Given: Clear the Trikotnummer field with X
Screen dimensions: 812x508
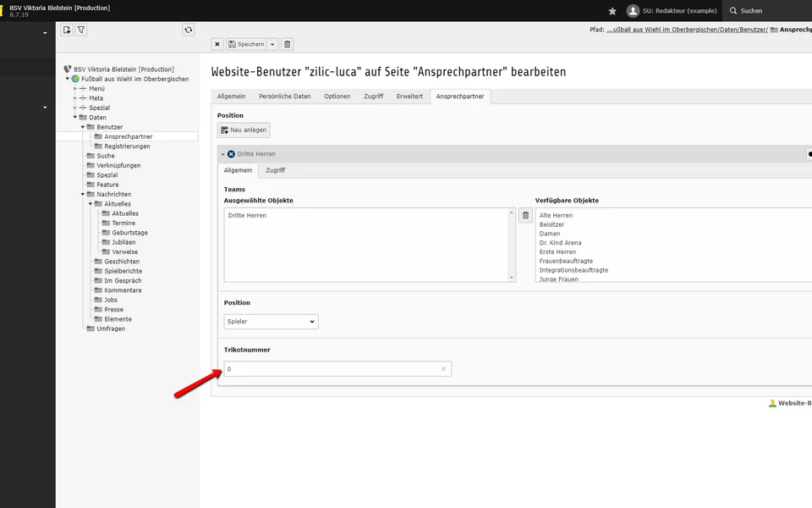Looking at the screenshot, I should pyautogui.click(x=443, y=369).
